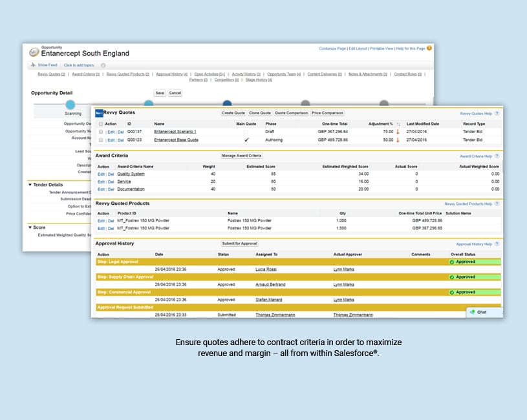Open the Notes & Attachments link
Image resolution: width=527 pixels, height=420 pixels.
(x=368, y=74)
